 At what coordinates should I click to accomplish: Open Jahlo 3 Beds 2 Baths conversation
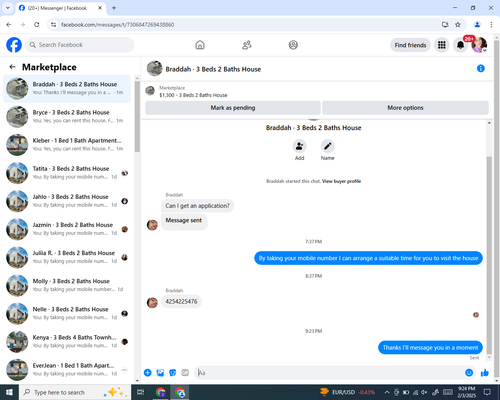click(x=67, y=201)
